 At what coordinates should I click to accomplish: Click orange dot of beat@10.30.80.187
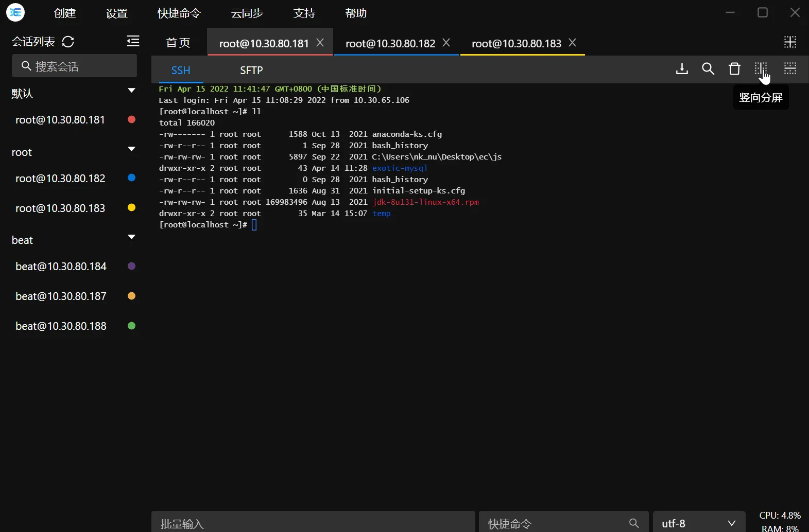131,296
